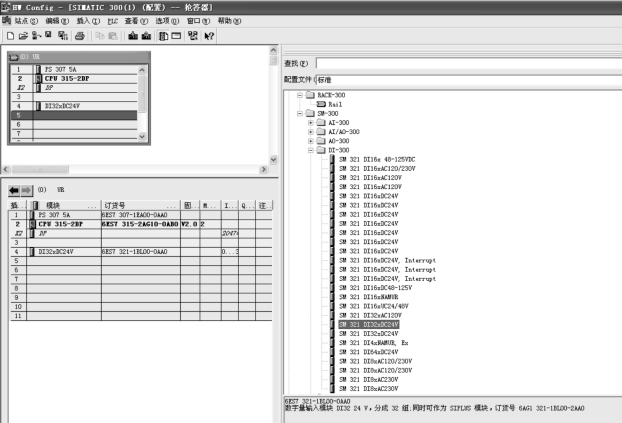
Task: Click the New document toolbar icon
Action: tap(10, 36)
